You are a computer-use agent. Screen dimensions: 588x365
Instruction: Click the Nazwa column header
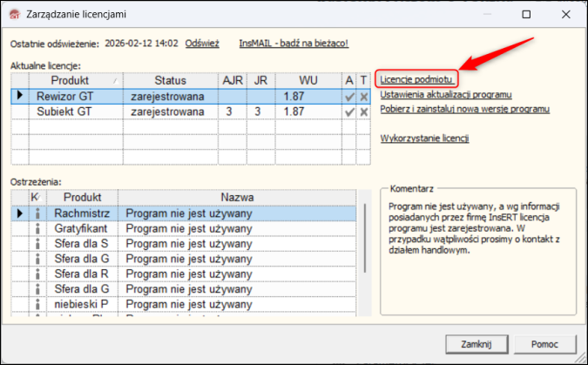coord(237,198)
